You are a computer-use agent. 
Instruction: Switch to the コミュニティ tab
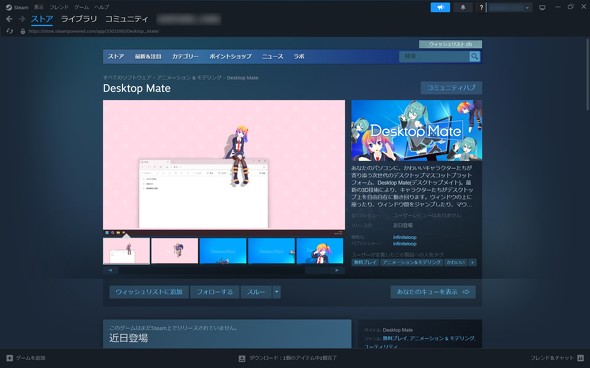126,19
